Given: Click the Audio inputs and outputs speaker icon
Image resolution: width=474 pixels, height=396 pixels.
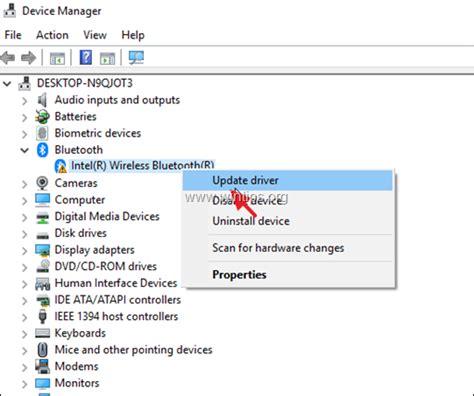Looking at the screenshot, I should [42, 100].
